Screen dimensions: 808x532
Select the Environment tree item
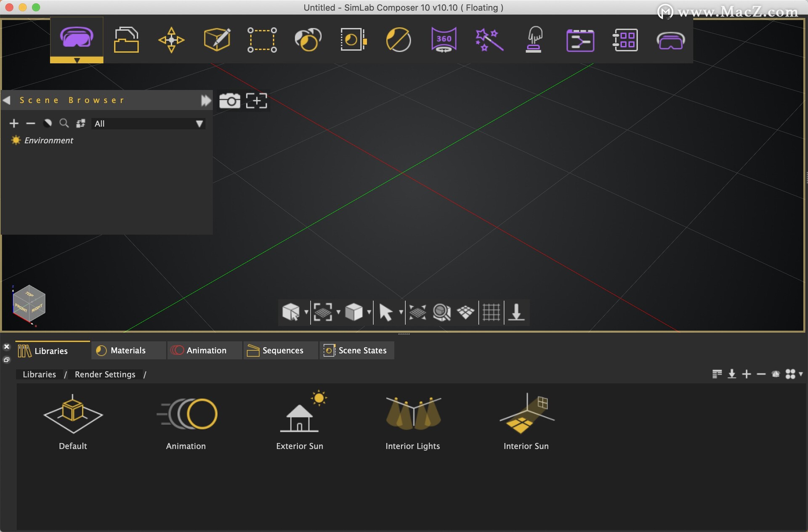48,140
